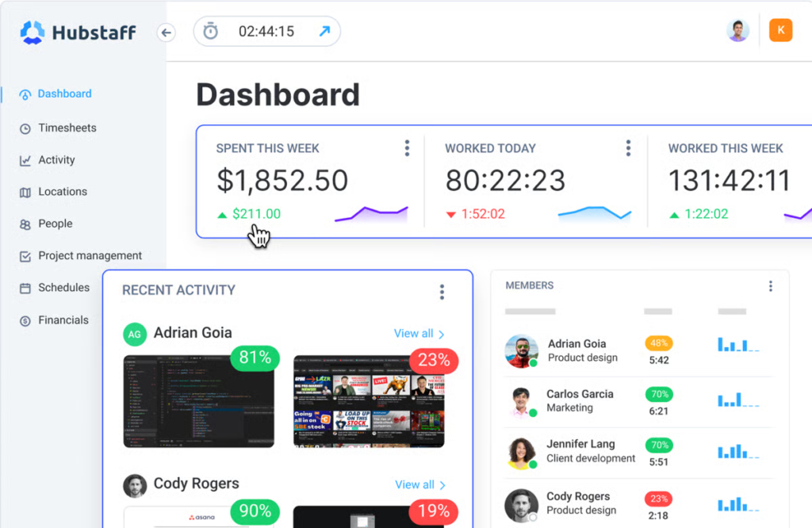Open Worked Today widget options menu
The width and height of the screenshot is (812, 528).
click(628, 148)
